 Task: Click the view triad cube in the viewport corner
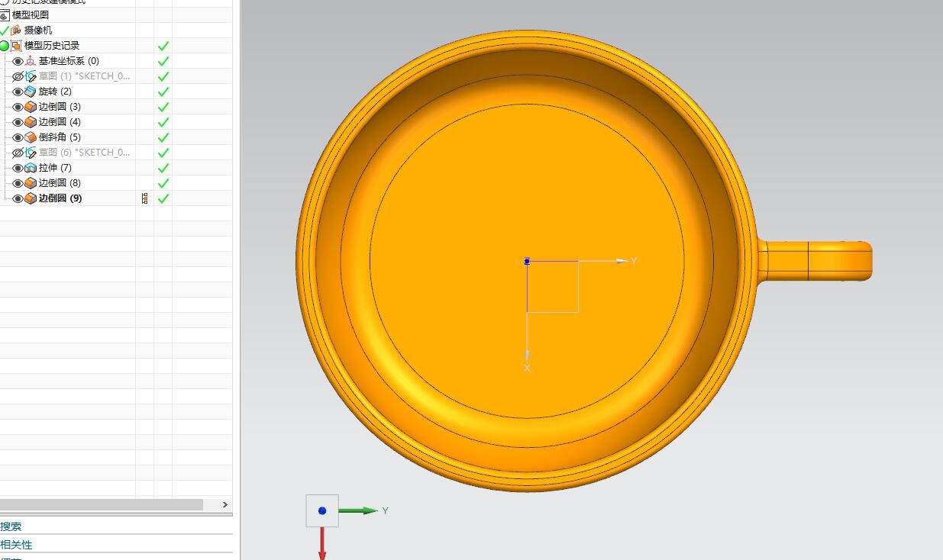click(322, 510)
